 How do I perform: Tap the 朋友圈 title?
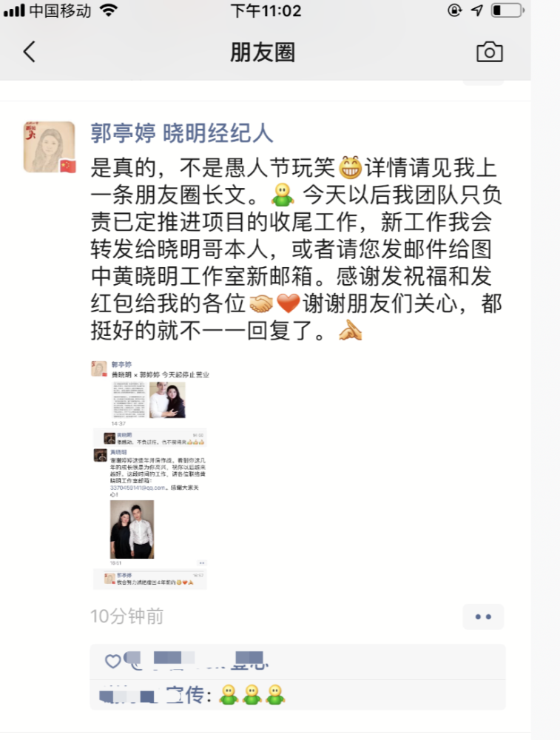[263, 52]
